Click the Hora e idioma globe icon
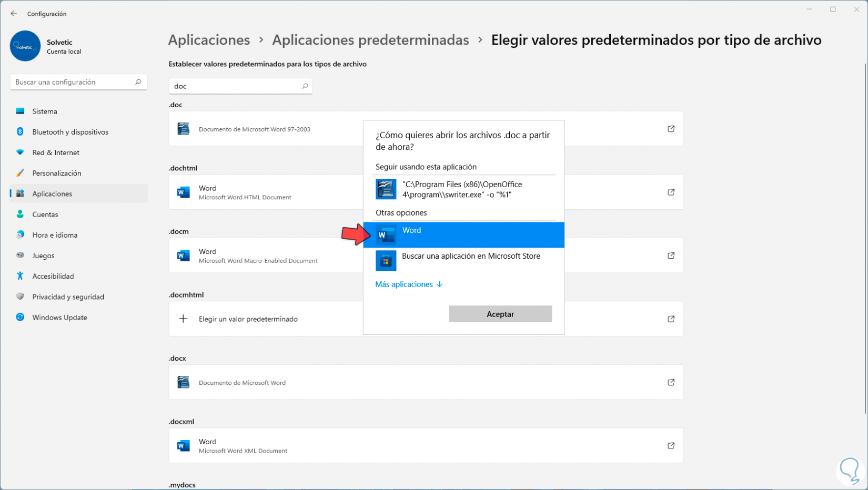The height and width of the screenshot is (490, 868). tap(20, 234)
